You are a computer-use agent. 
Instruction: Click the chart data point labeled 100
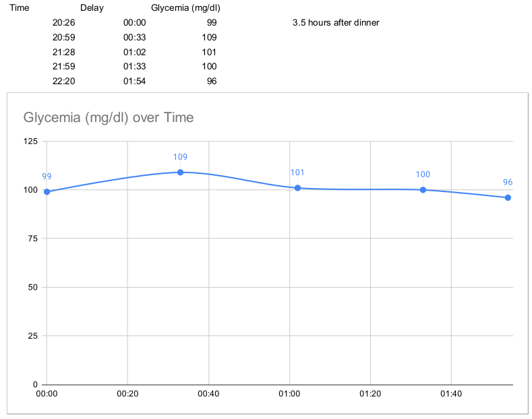coord(423,190)
